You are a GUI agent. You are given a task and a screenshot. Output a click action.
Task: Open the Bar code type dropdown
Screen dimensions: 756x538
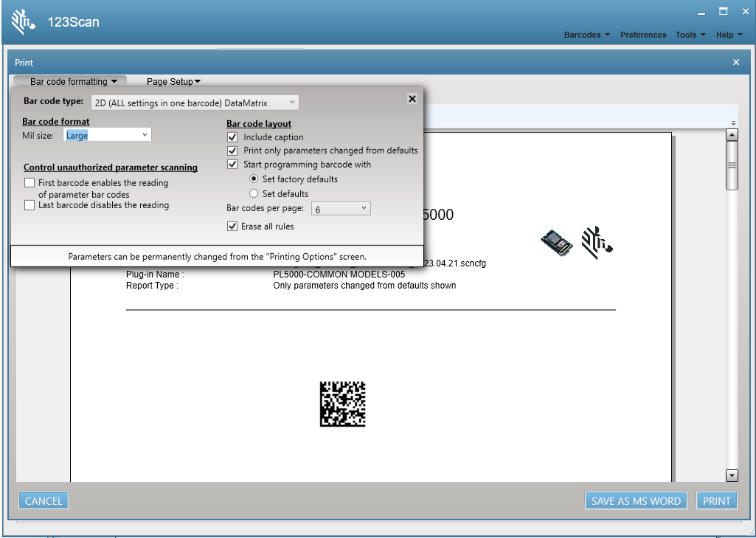[195, 103]
